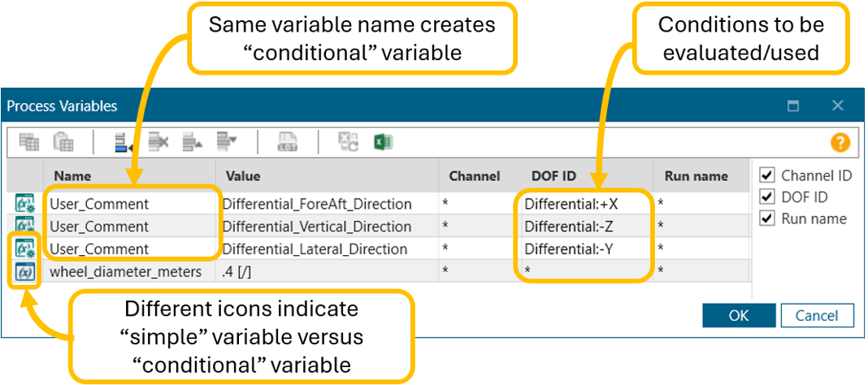Select the Differential:+X DOF ID cell
Viewport: 868px width, 385px height.
(571, 204)
